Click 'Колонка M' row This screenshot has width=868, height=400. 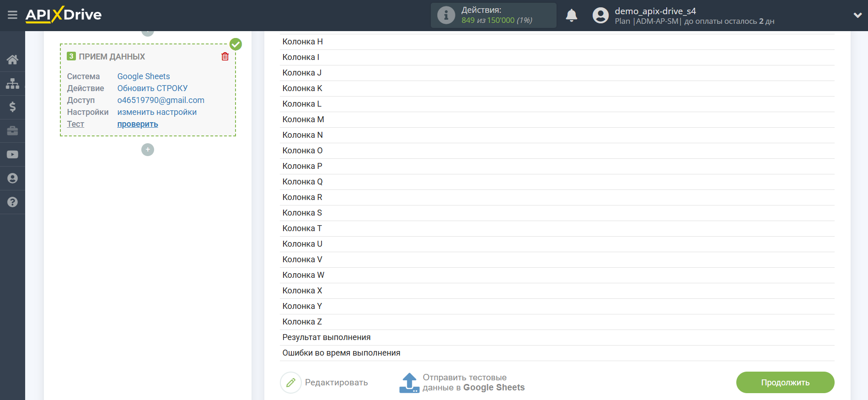pyautogui.click(x=557, y=119)
